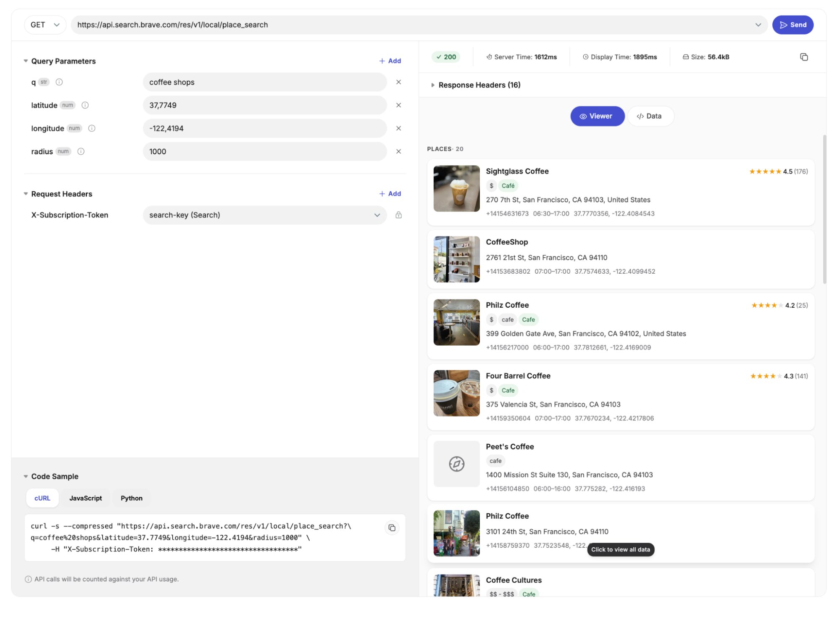Click the Sightglass 4.5 star rating
The image size is (840, 631).
[778, 172]
